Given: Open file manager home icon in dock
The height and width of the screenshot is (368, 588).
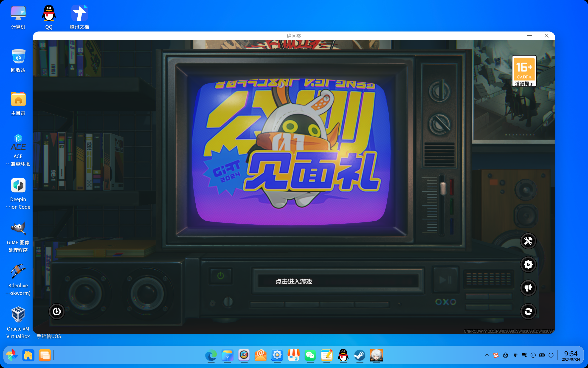Looking at the screenshot, I should (x=28, y=355).
